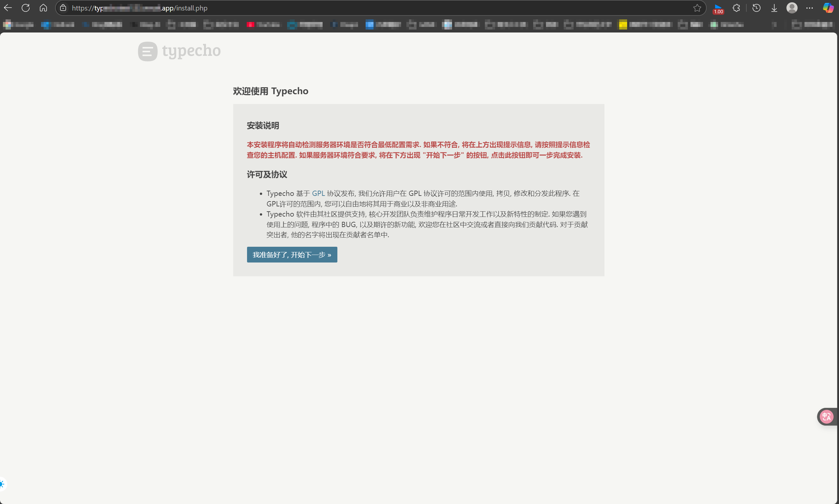
Task: Toggle the bottom-left blue sun icon
Action: pos(2,484)
